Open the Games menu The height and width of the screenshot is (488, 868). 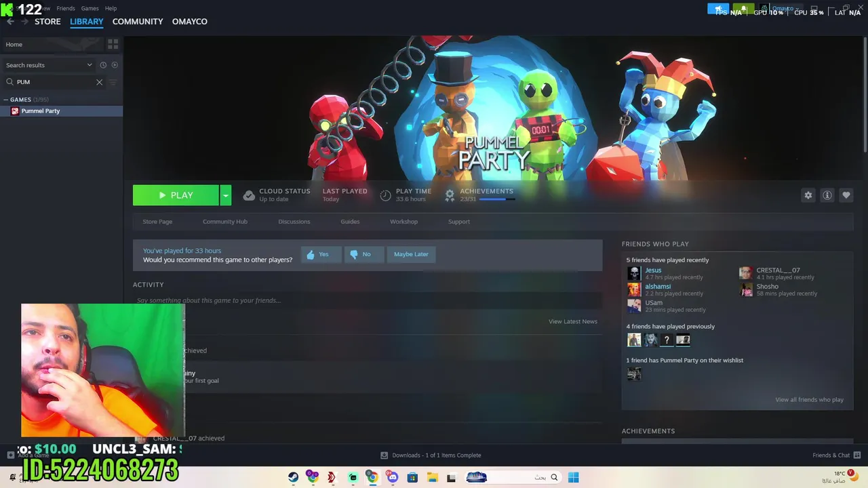90,8
